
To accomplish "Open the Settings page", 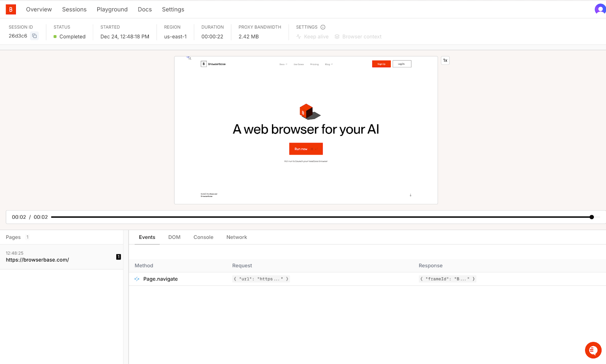I will [x=173, y=9].
